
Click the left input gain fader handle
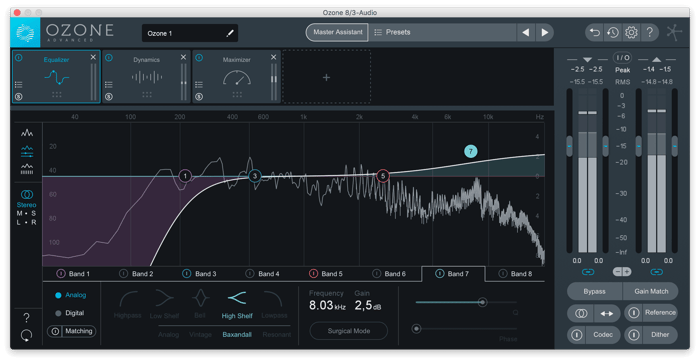click(569, 146)
